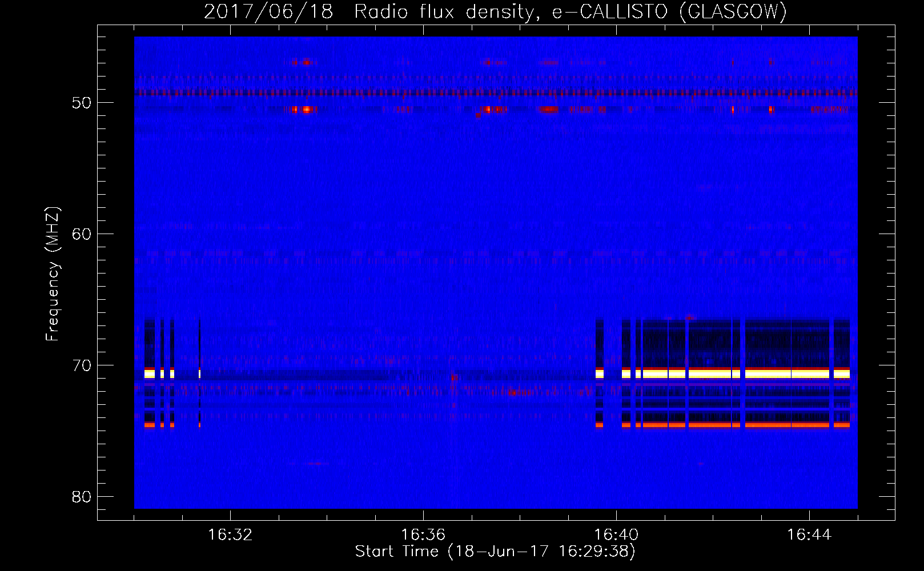
Task: Click the "Start Time (18-Jun-17 16:29:38)" label
Action: 495,552
